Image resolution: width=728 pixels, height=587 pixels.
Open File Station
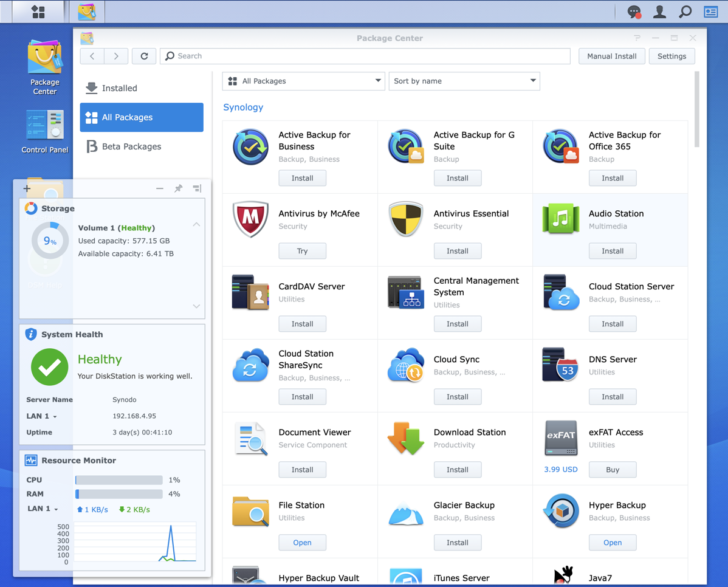(302, 543)
